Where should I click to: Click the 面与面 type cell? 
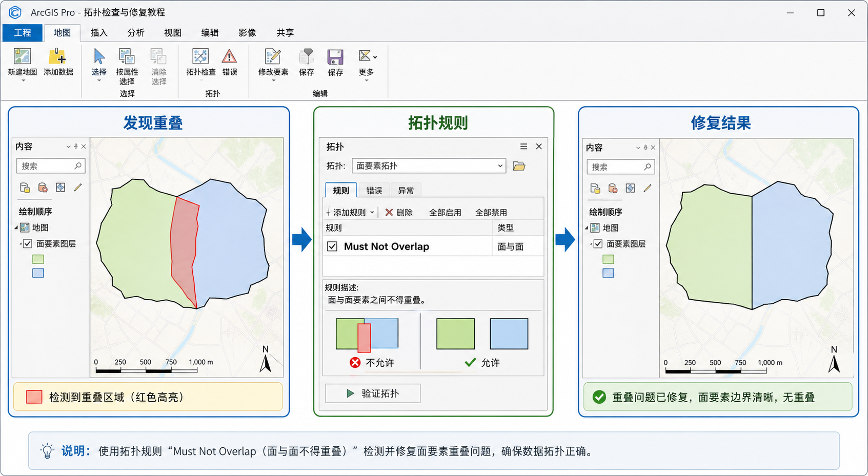[518, 247]
